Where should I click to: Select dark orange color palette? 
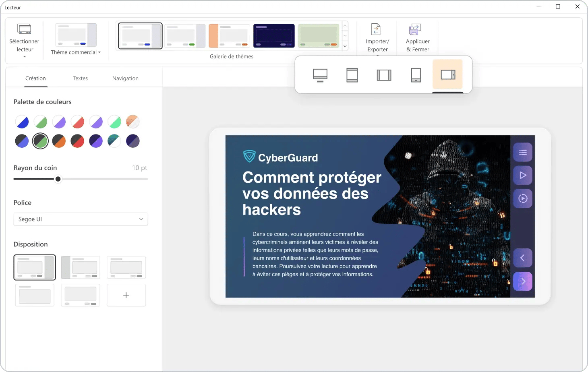[x=59, y=141]
